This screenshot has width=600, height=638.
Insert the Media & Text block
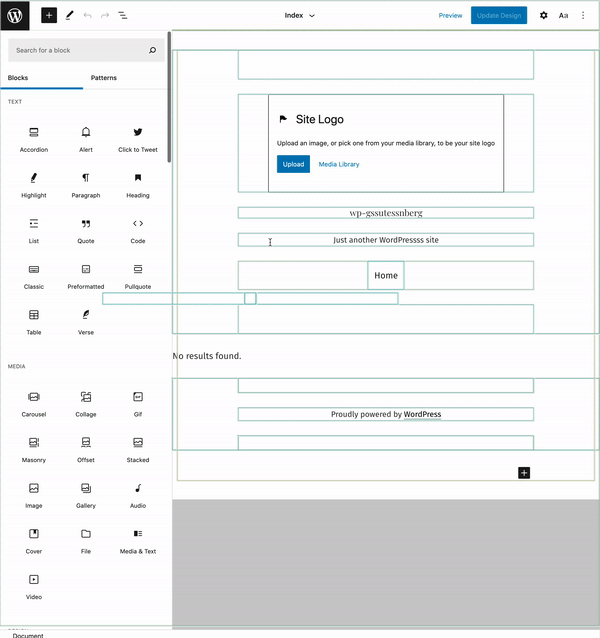138,541
